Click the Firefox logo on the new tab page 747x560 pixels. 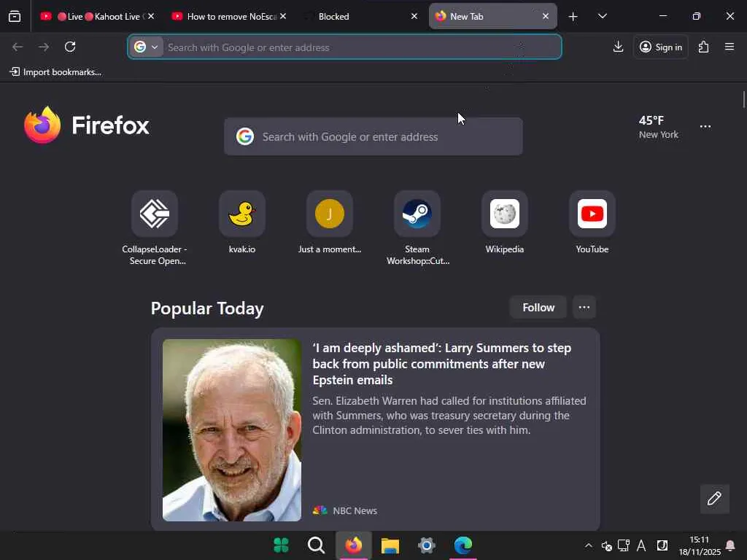(x=86, y=125)
